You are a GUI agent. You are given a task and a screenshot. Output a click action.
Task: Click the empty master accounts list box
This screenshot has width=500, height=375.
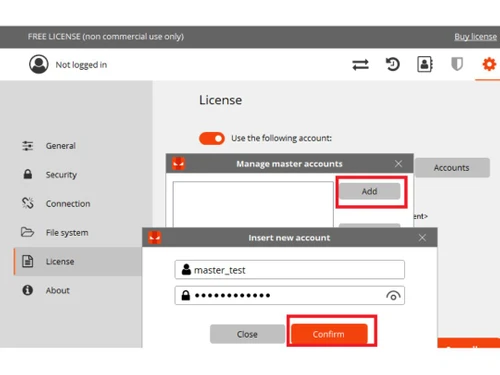pos(253,204)
